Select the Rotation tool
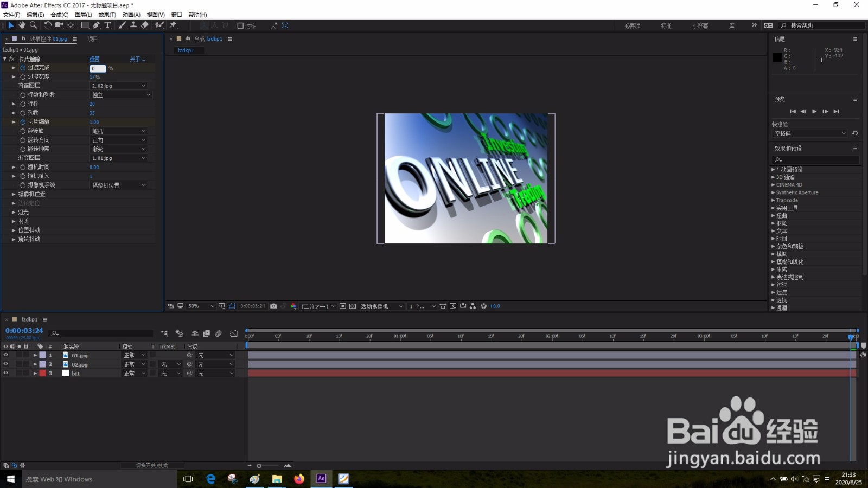The height and width of the screenshot is (488, 868). click(x=48, y=25)
